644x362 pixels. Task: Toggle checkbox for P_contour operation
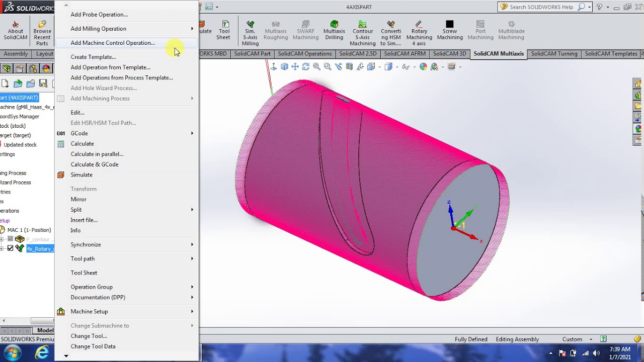10,239
